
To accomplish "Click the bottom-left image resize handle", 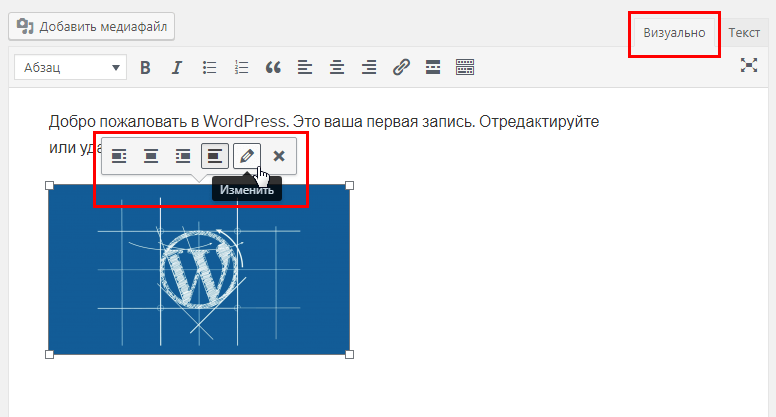I will [49, 354].
